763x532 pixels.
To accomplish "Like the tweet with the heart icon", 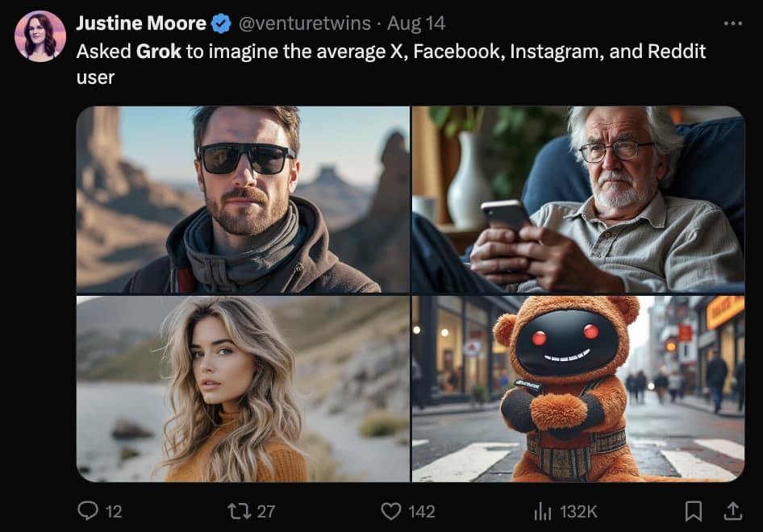I will coord(391,510).
